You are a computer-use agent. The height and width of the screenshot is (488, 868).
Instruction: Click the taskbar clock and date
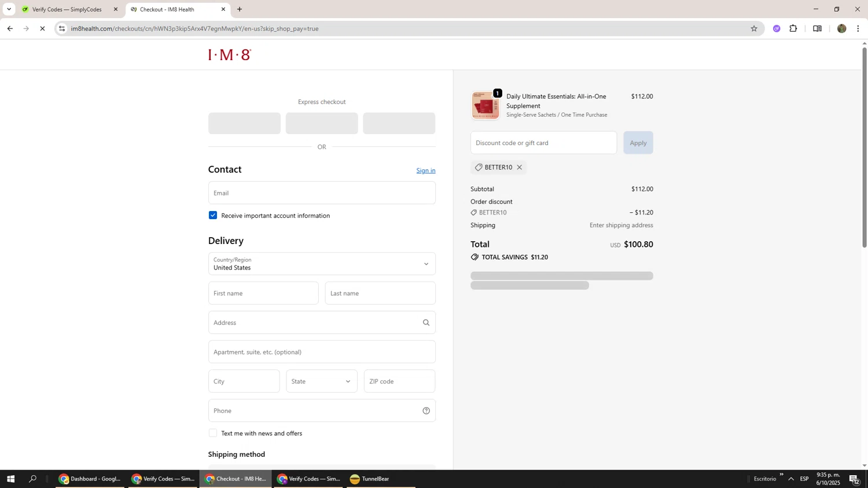point(828,479)
